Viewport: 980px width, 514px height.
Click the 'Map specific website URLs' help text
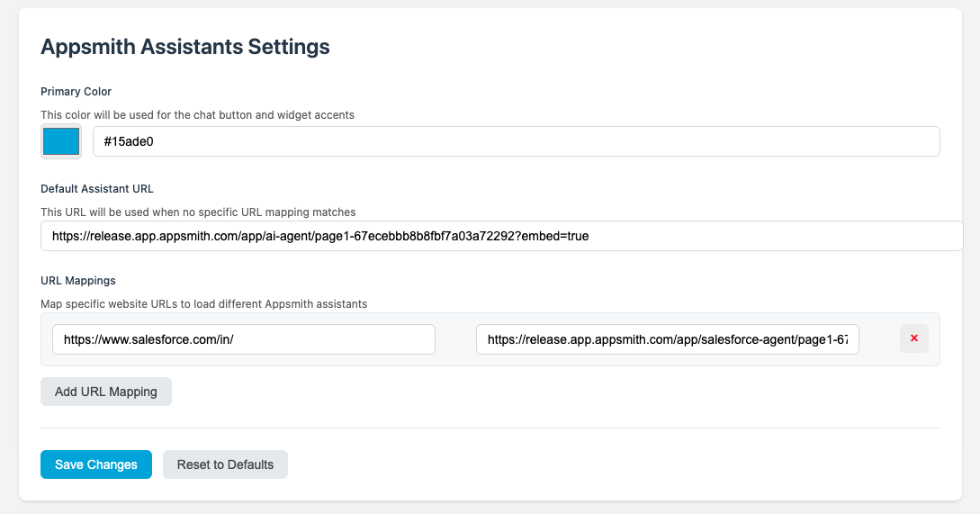[203, 304]
